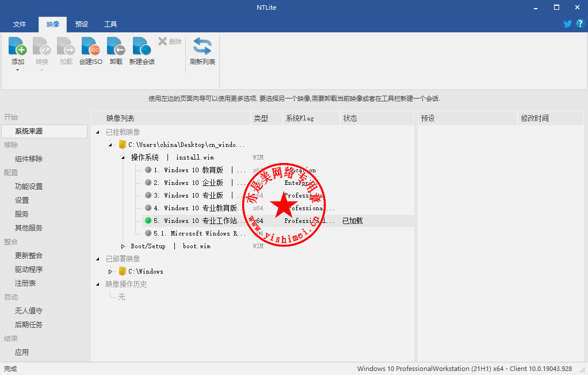The width and height of the screenshot is (588, 375).
Task: Click the 添加 (Add image) toolbar icon
Action: coord(17,46)
